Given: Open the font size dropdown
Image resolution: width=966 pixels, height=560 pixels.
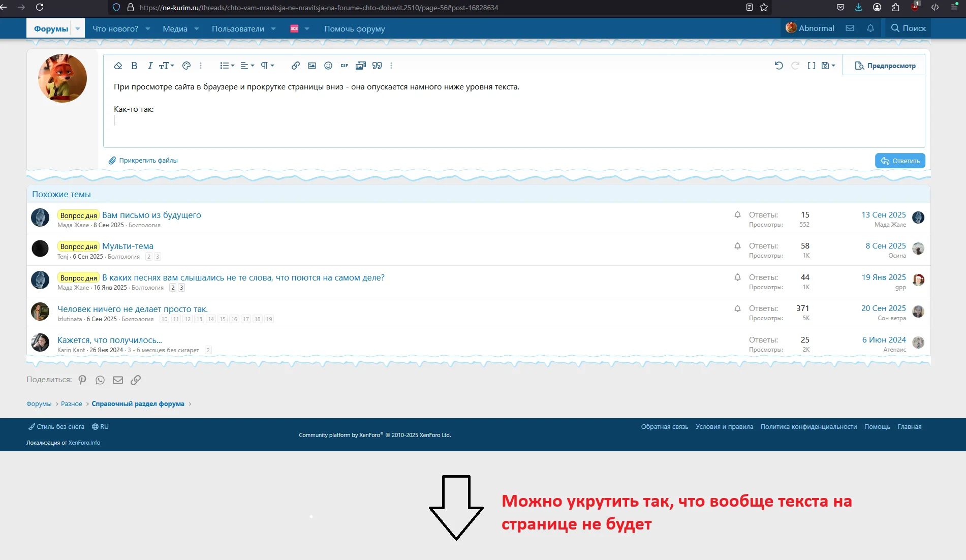Looking at the screenshot, I should 166,66.
